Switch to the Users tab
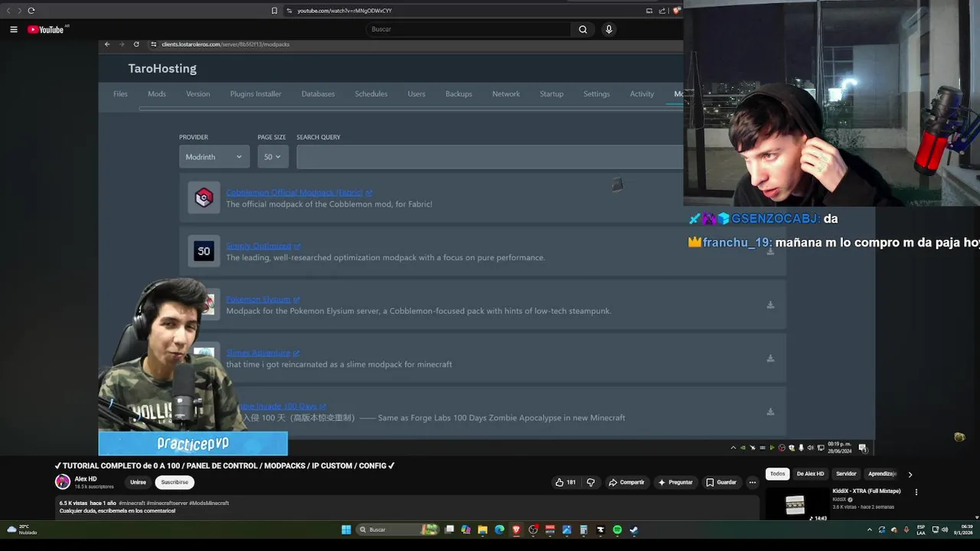Image resolution: width=980 pixels, height=551 pixels. (x=416, y=94)
